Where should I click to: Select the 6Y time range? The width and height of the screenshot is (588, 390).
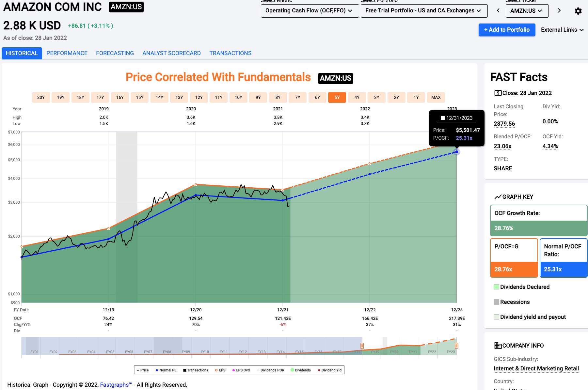click(317, 97)
